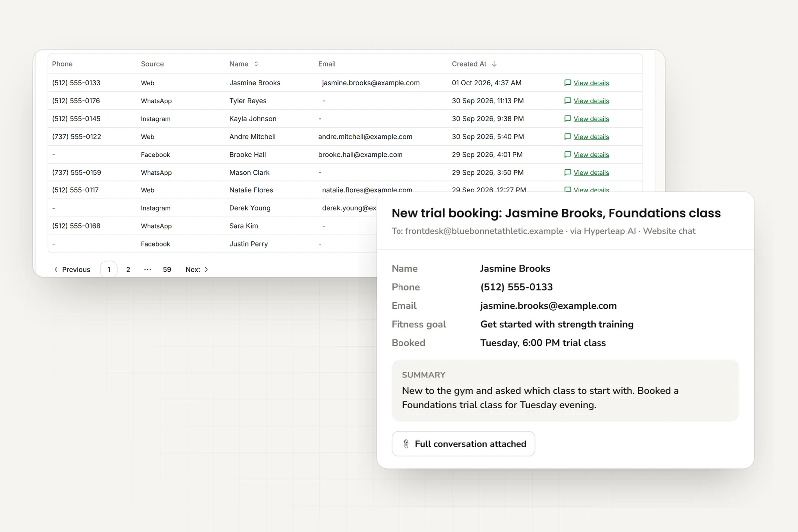Screen dimensions: 798x532
Task: Select Tuesday, 6:00 PM trial class value
Action: point(543,343)
